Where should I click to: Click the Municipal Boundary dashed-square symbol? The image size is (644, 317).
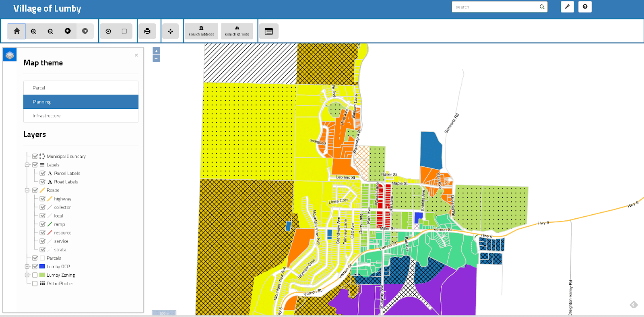[x=42, y=156]
